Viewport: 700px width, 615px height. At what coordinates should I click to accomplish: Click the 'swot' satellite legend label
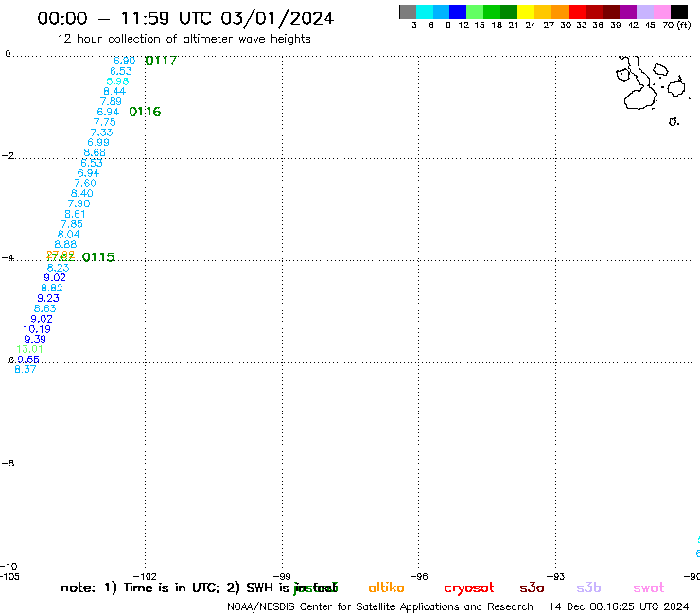coord(649,588)
